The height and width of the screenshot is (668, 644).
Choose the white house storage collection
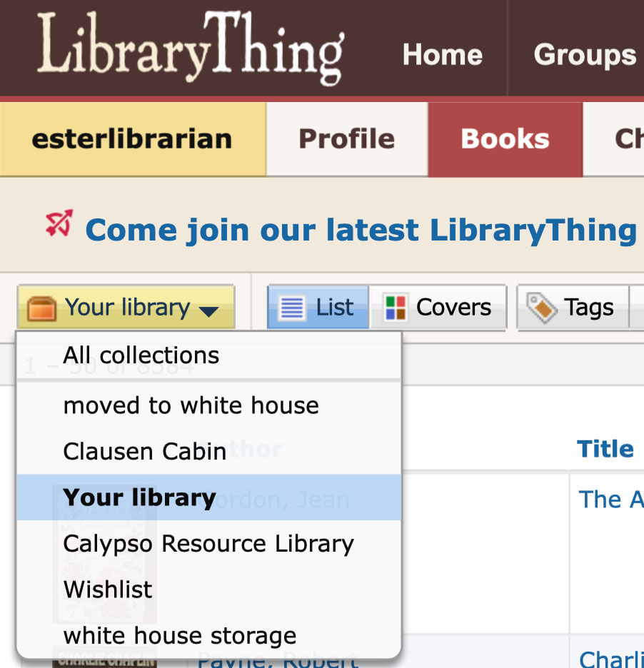coord(179,636)
